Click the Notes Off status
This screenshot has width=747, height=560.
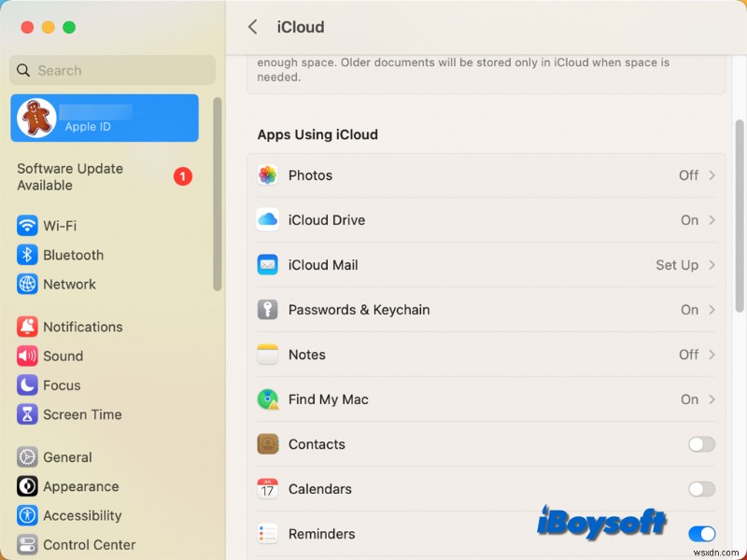pos(689,355)
